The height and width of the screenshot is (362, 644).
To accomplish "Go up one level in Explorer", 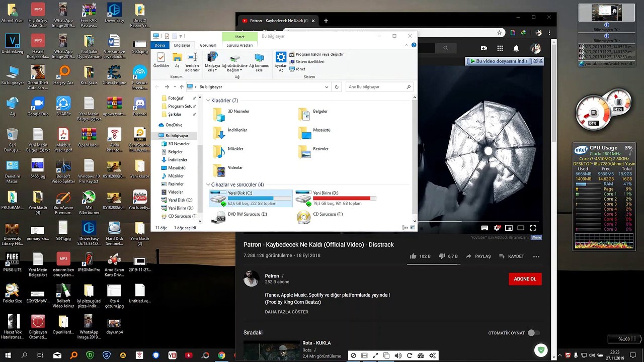I will (182, 87).
